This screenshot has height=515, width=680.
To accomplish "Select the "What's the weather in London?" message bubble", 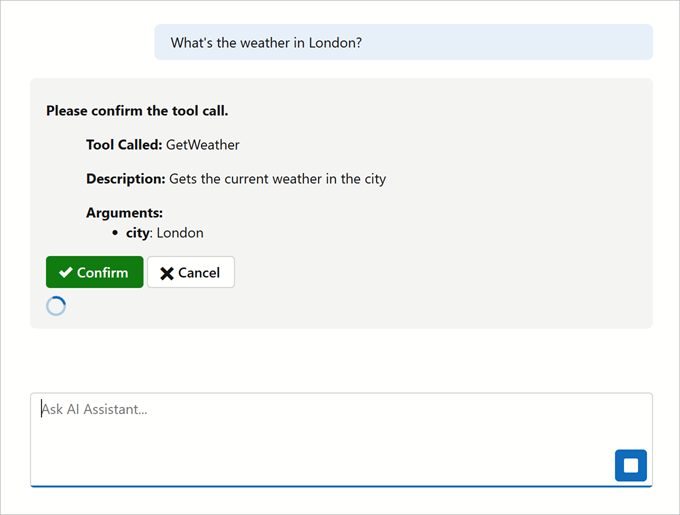I will pos(403,43).
